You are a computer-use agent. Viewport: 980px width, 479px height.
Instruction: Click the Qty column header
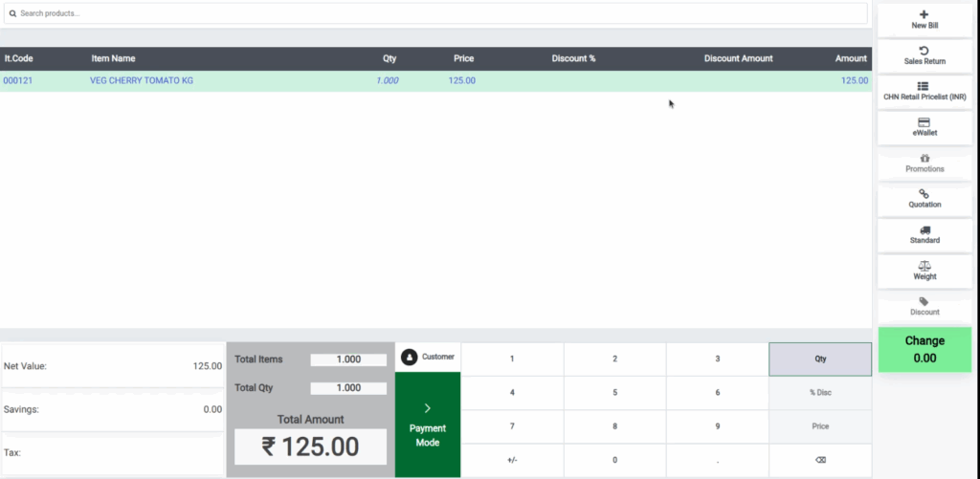click(x=390, y=58)
